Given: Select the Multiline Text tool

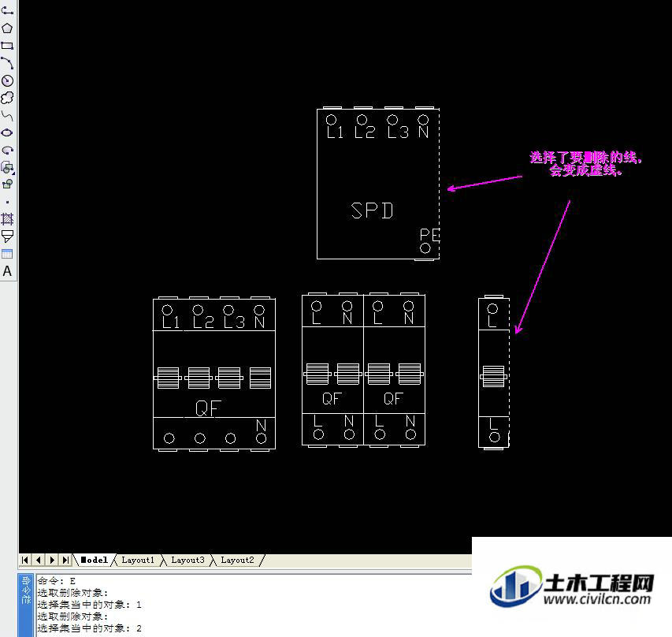Looking at the screenshot, I should coord(7,271).
